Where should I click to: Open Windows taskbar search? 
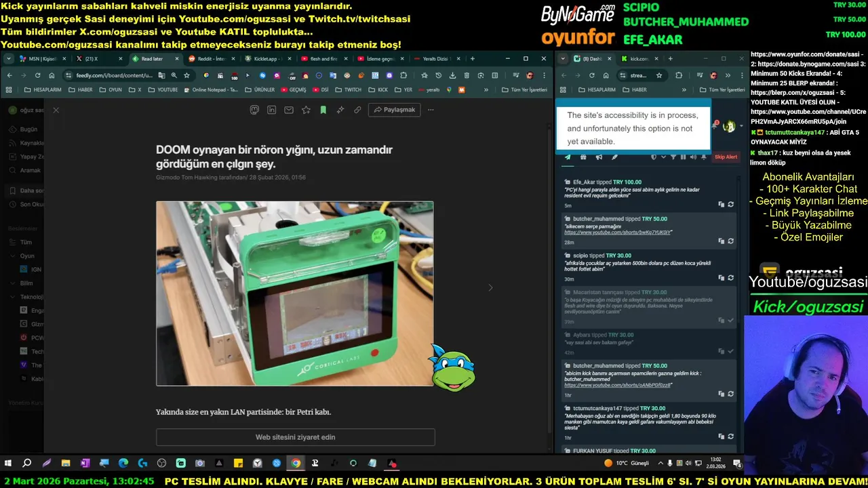pyautogui.click(x=27, y=464)
